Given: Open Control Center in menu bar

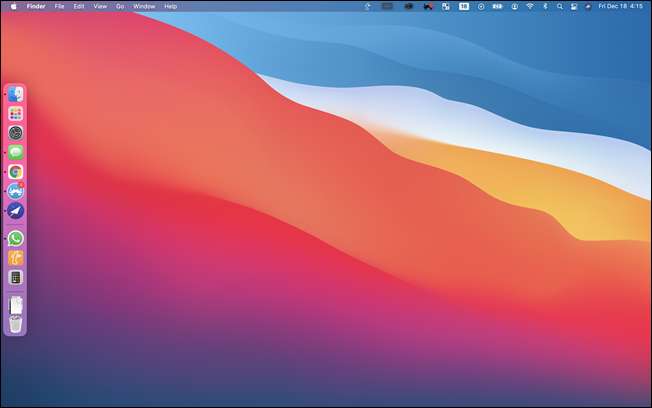Looking at the screenshot, I should click(573, 6).
